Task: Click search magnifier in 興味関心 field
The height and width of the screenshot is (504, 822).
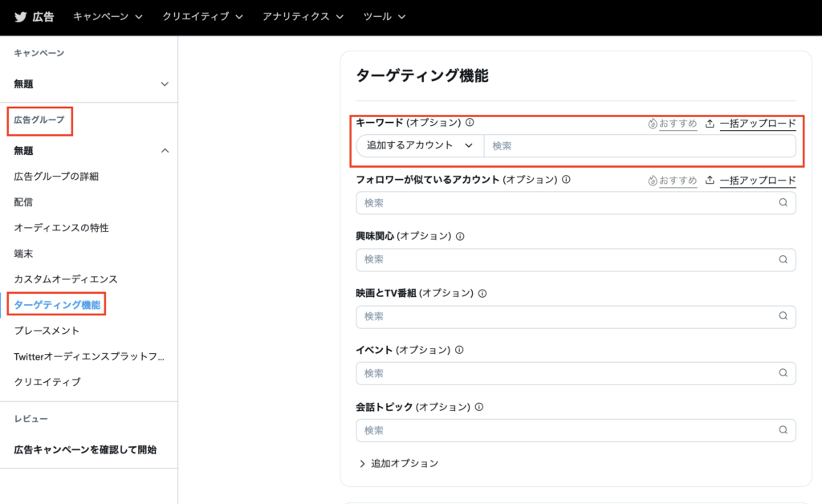Action: (x=783, y=260)
